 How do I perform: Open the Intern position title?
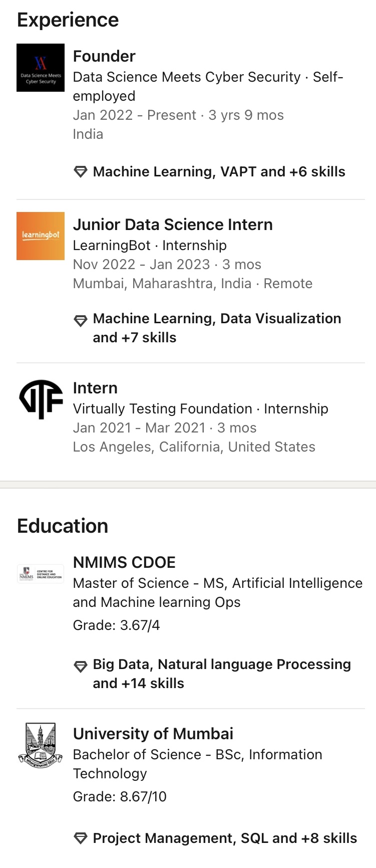pos(95,388)
